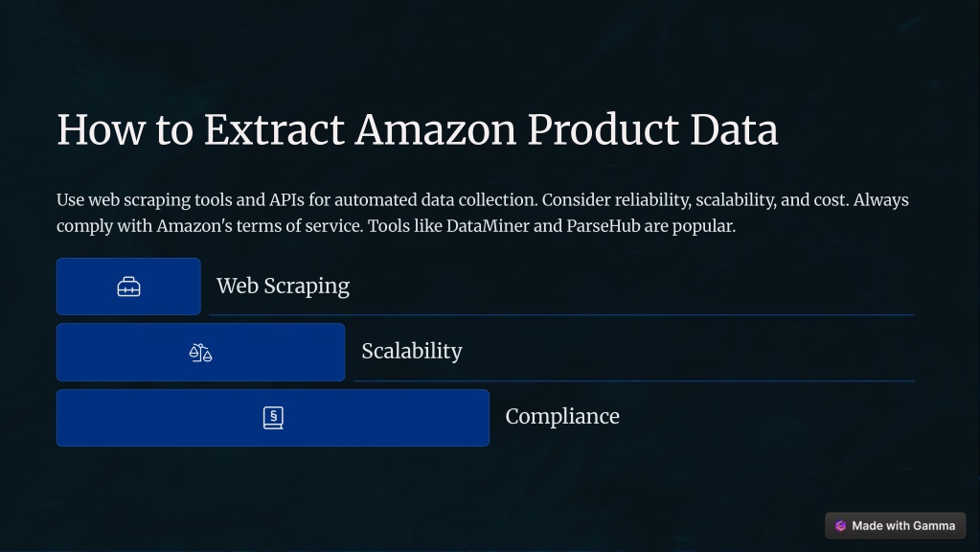Click the balance scales icon beside Scalability
This screenshot has width=980, height=552.
[x=200, y=353]
